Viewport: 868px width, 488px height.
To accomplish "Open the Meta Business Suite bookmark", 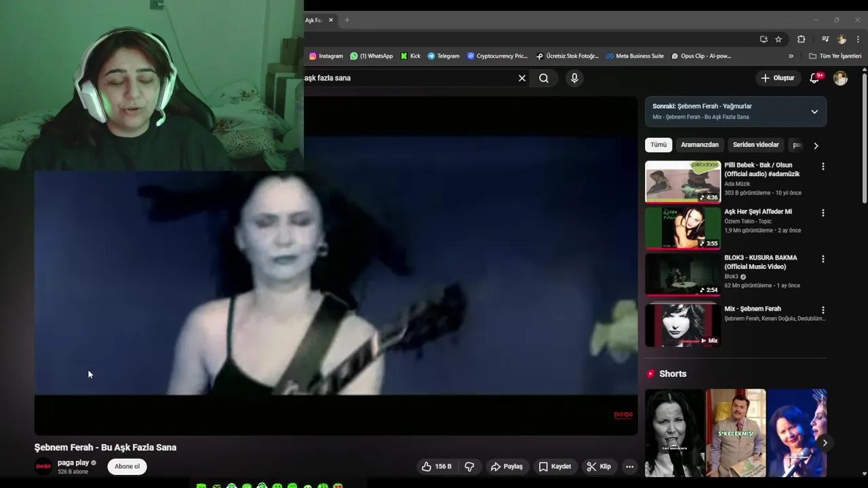I will point(635,56).
